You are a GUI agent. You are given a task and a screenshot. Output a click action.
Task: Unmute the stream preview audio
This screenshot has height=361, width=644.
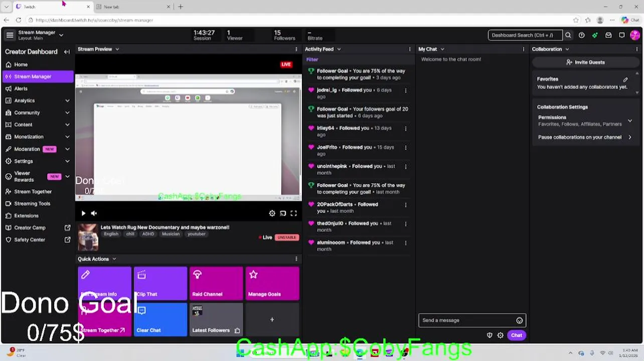94,214
